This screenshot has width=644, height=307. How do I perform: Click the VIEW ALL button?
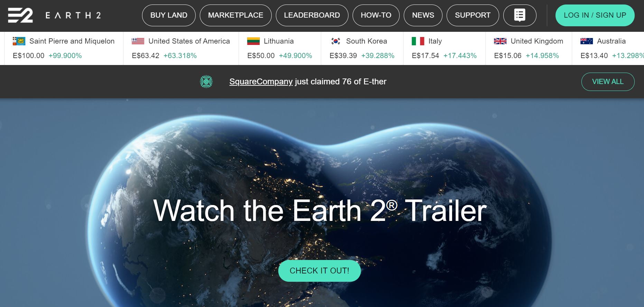point(608,82)
